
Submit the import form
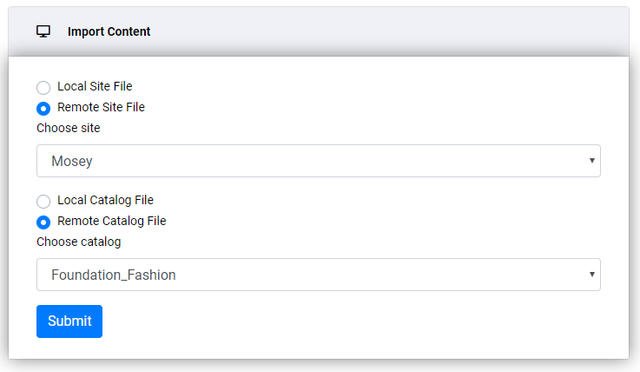[69, 321]
